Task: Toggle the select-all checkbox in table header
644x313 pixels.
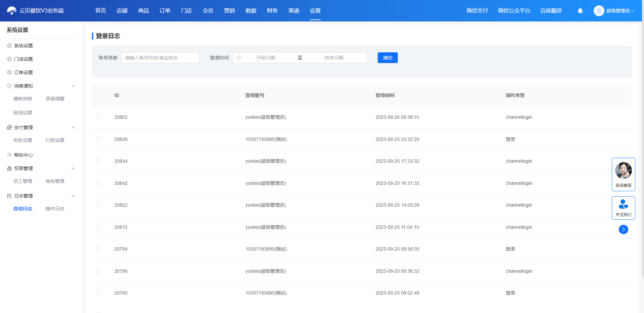Action: 98,95
